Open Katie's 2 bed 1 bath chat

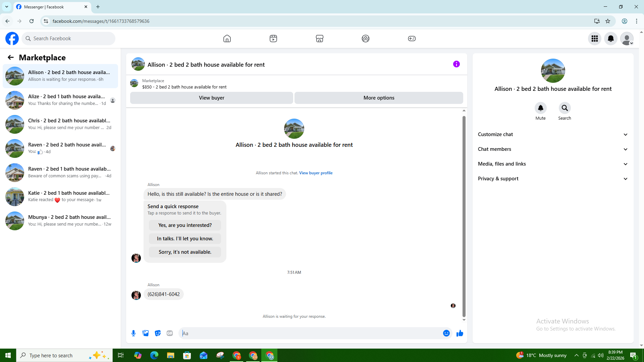[x=60, y=197]
